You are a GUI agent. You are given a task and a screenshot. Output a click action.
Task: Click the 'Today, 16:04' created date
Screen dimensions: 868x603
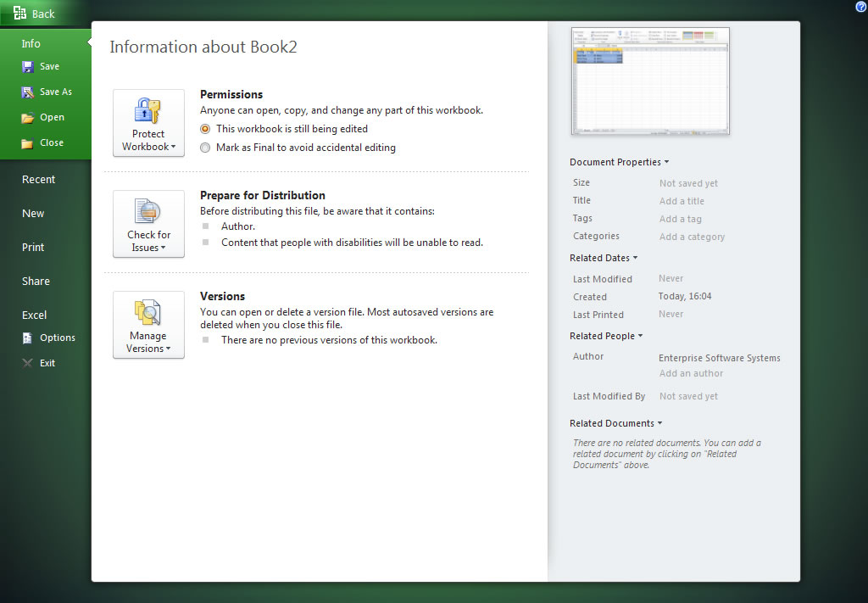click(685, 296)
